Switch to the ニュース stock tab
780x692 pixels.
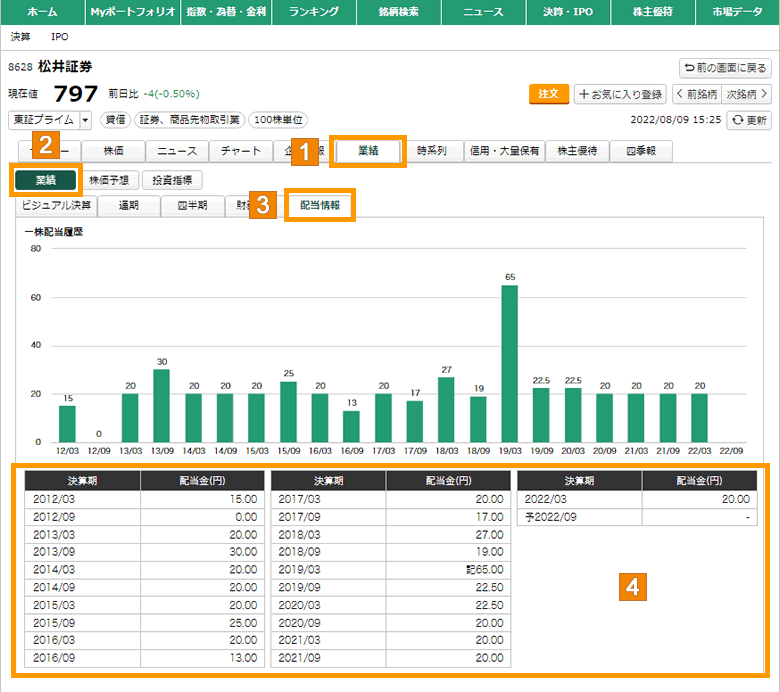coord(177,151)
